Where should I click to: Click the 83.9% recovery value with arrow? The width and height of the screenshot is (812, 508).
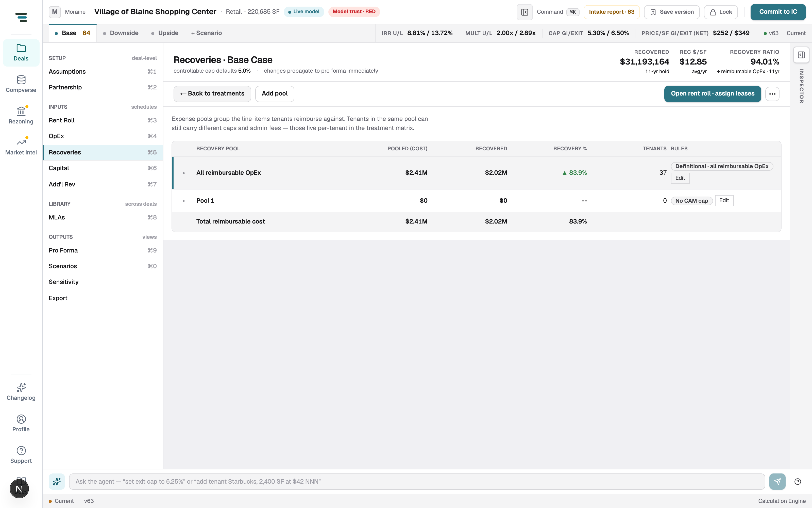[574, 173]
